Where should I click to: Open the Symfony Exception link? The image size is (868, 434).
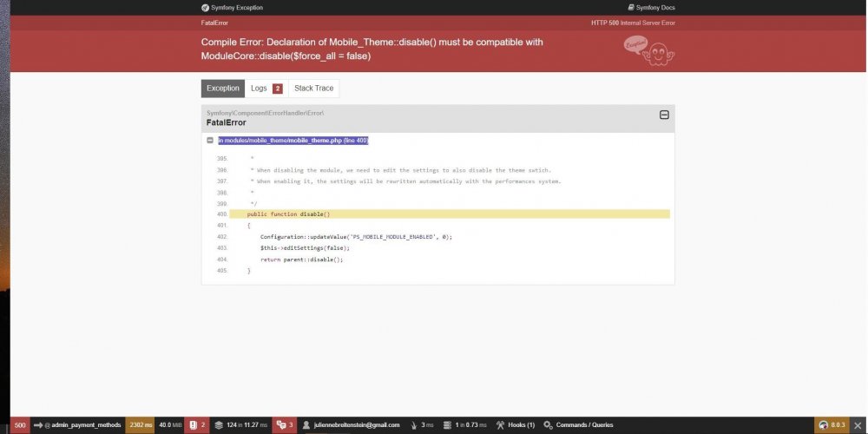click(x=232, y=8)
